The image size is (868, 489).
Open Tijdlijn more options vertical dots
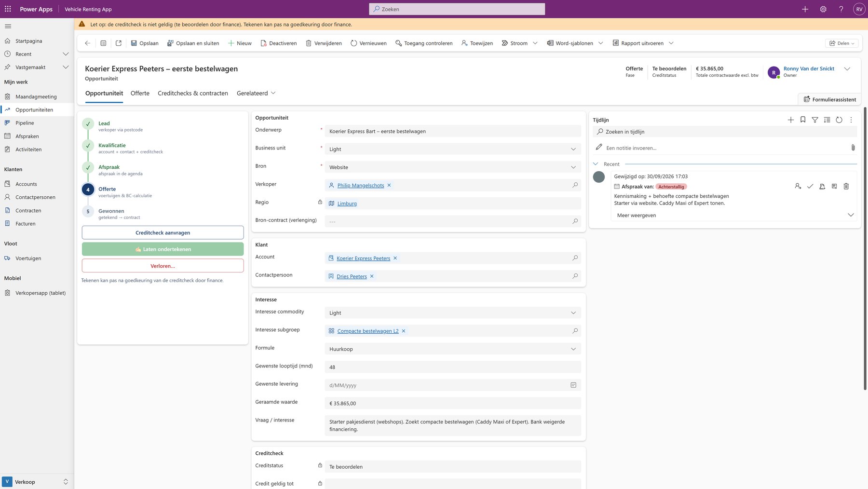[x=851, y=120]
